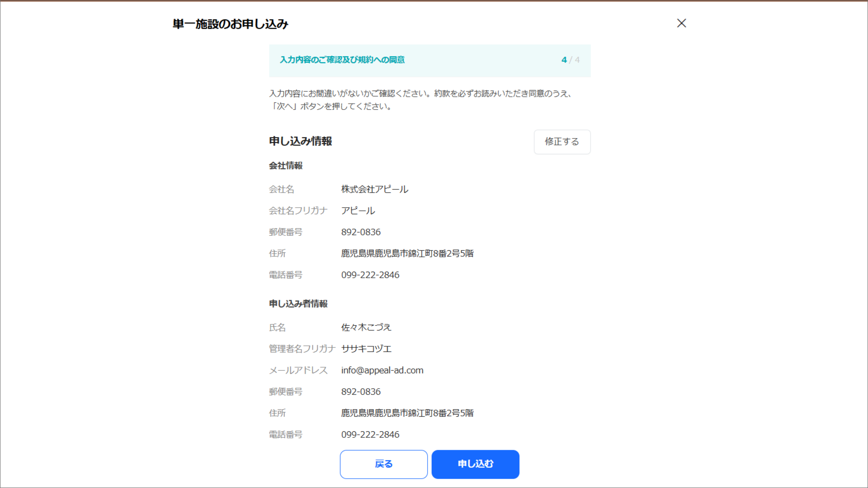This screenshot has height=488, width=868.
Task: Select the company name 株式会社アピール
Action: click(374, 189)
